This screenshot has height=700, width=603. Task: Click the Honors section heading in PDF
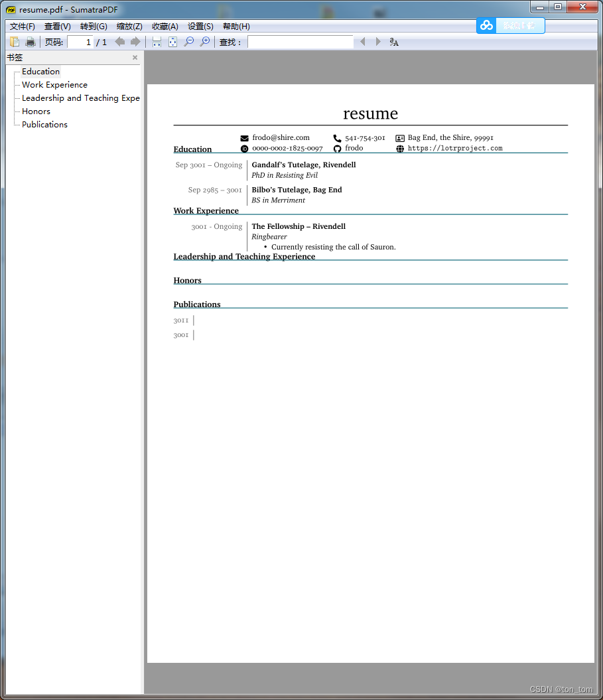[x=188, y=281]
